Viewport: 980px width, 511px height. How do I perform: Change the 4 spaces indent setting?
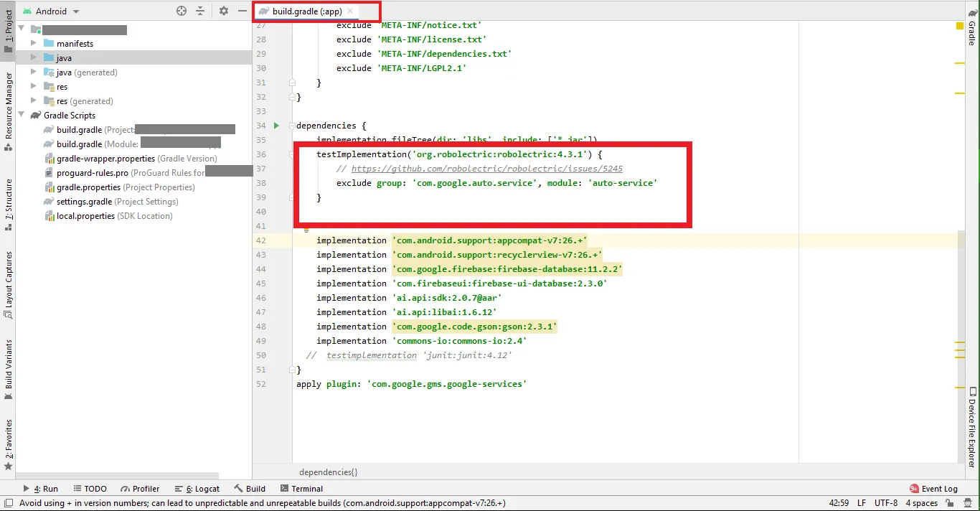tap(922, 503)
